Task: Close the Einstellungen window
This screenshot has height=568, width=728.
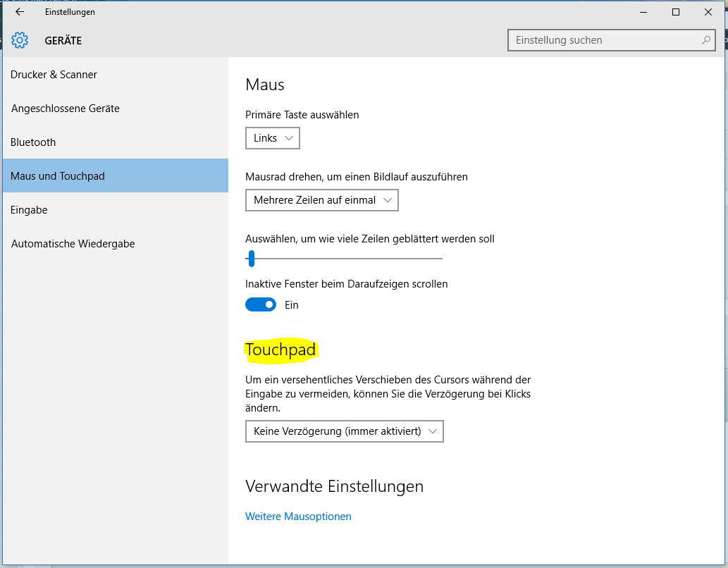Action: 708,12
